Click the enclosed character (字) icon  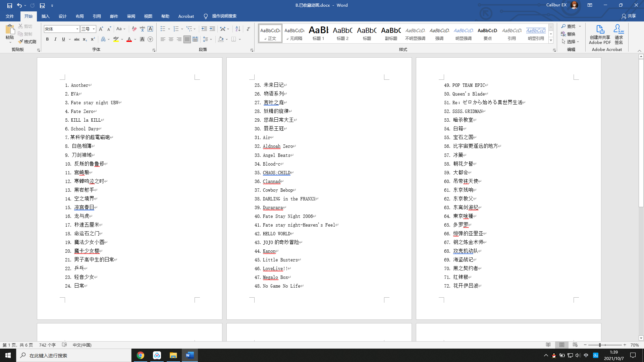point(150,40)
